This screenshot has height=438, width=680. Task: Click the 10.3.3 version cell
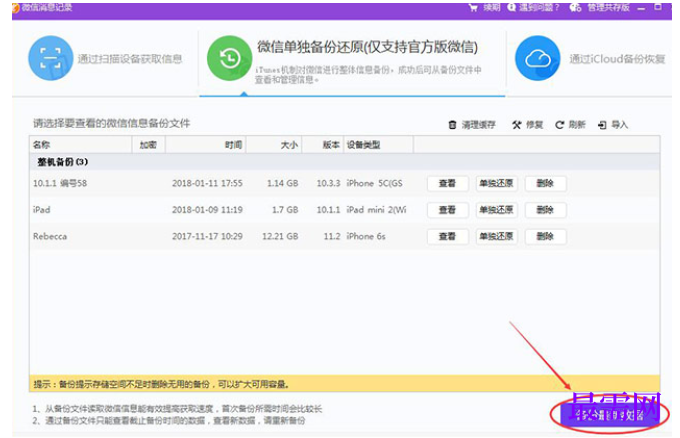[328, 183]
